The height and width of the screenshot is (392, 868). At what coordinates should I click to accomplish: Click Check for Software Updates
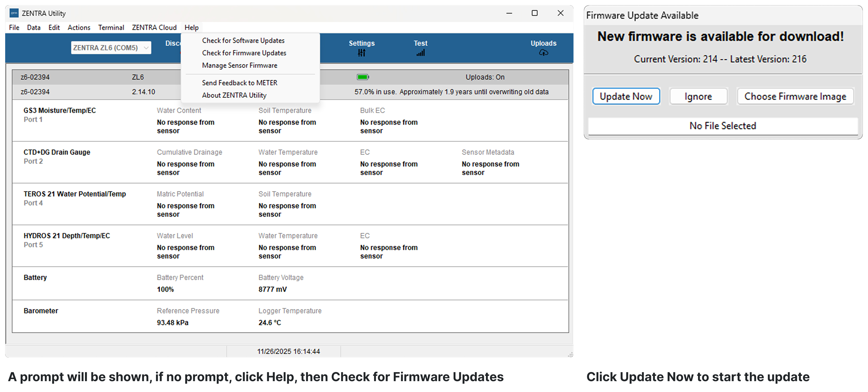click(243, 40)
